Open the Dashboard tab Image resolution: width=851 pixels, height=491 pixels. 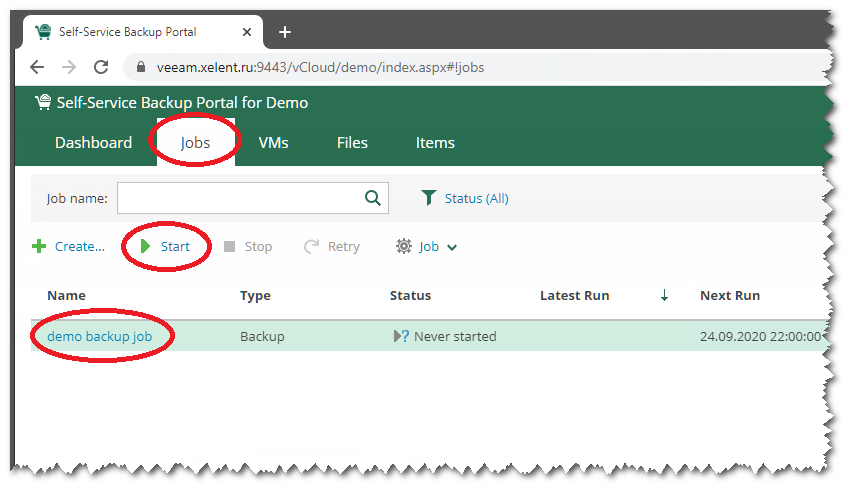93,143
